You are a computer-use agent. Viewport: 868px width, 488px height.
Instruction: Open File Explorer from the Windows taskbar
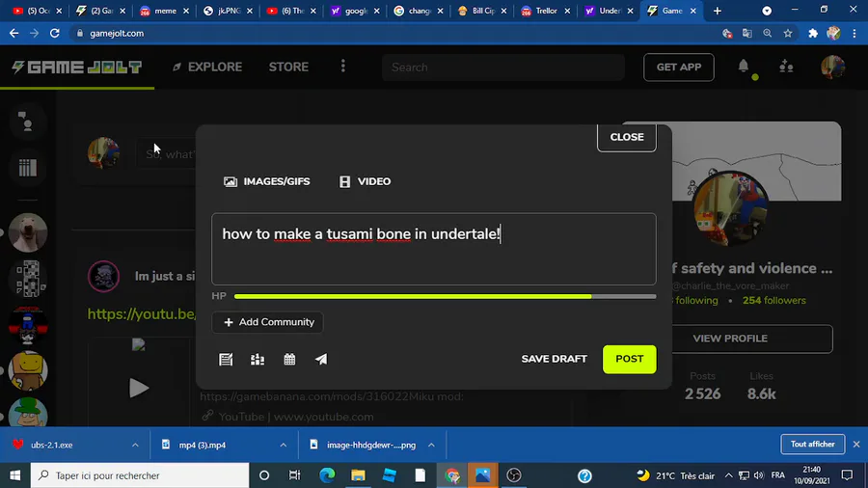coord(358,475)
